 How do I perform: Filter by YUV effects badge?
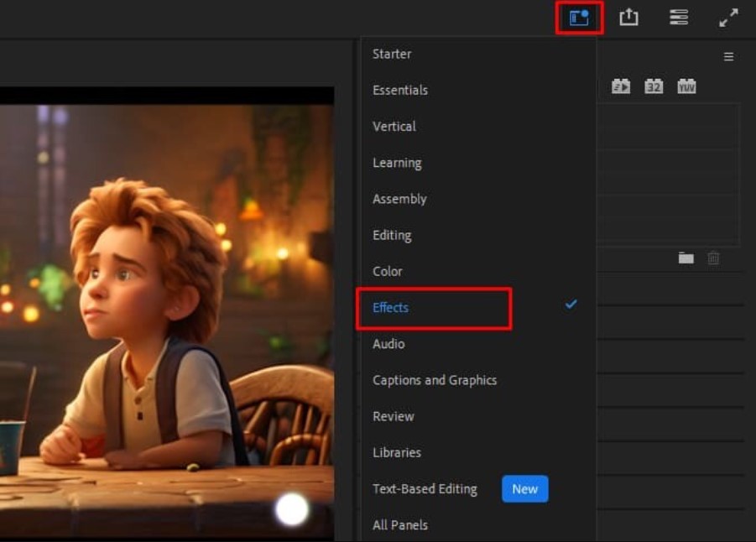686,86
